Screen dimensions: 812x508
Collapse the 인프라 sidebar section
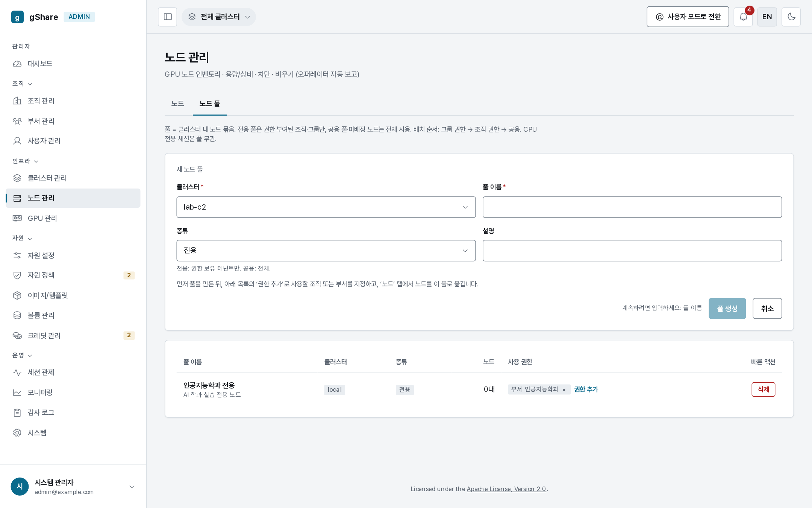[26, 161]
